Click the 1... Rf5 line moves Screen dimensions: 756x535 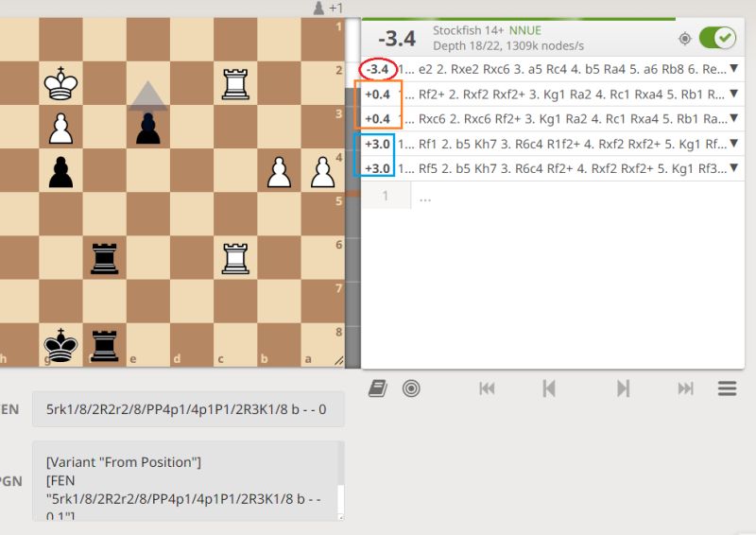click(562, 168)
